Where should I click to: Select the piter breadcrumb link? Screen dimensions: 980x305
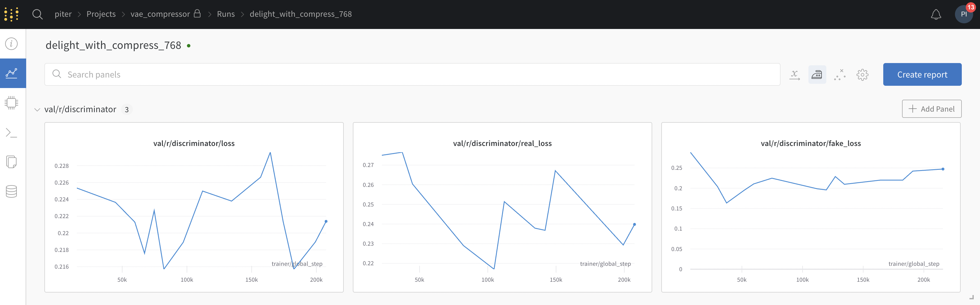coord(63,14)
